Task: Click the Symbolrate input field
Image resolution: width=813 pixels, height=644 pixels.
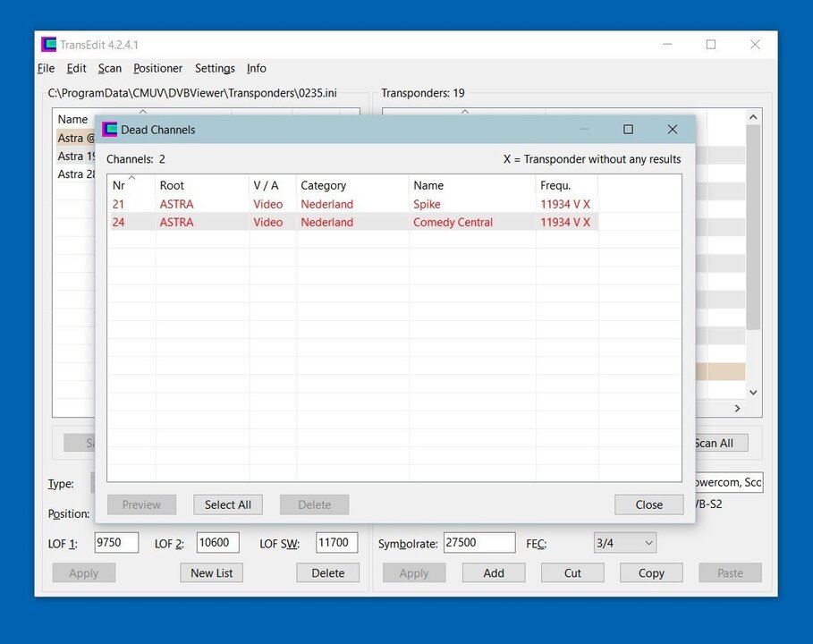Action: (478, 543)
